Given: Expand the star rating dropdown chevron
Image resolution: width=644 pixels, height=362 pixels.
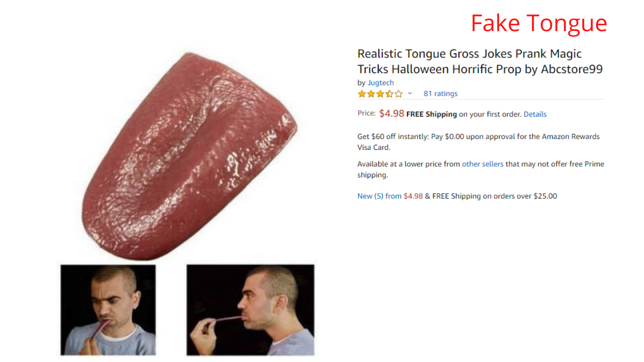Looking at the screenshot, I should point(410,94).
